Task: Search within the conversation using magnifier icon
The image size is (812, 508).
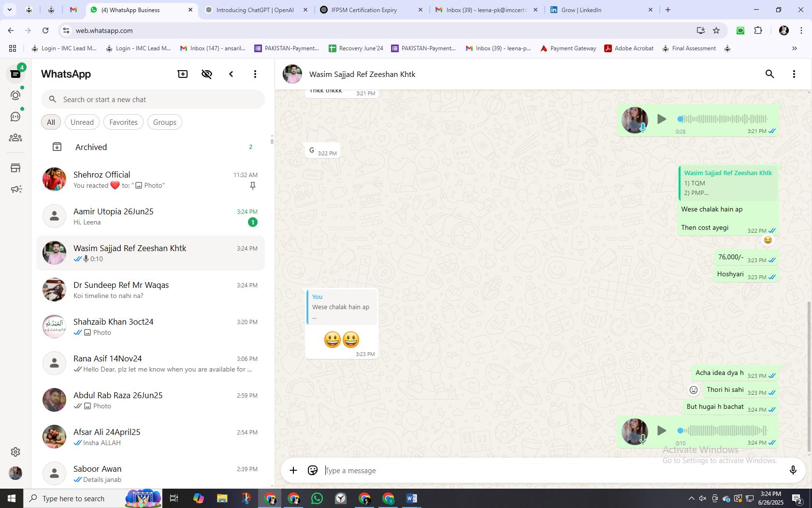Action: (770, 74)
